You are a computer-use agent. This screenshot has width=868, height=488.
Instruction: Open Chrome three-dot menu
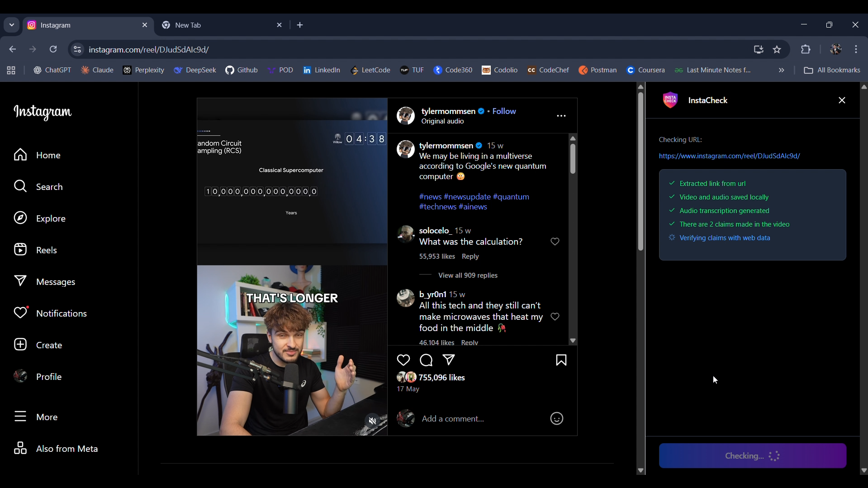856,49
